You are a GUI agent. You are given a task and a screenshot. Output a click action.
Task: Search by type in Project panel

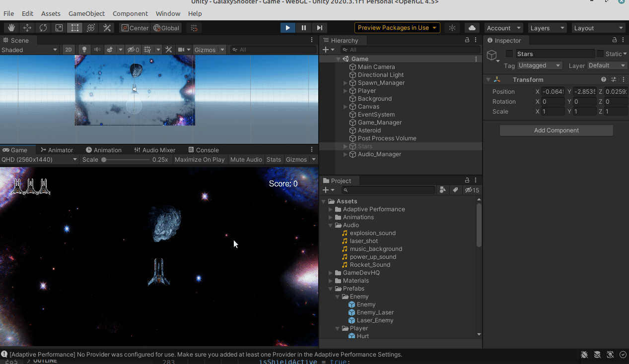[x=443, y=190]
